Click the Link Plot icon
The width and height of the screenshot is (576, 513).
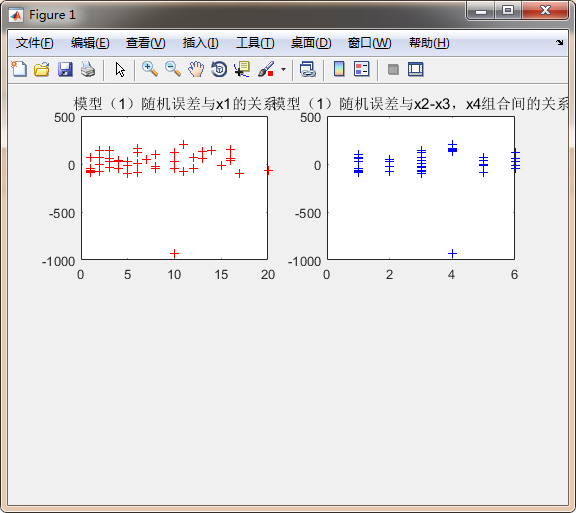coord(307,69)
